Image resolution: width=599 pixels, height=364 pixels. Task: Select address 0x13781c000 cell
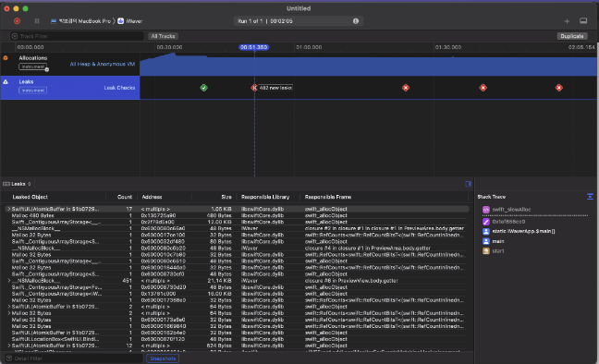pyautogui.click(x=159, y=294)
